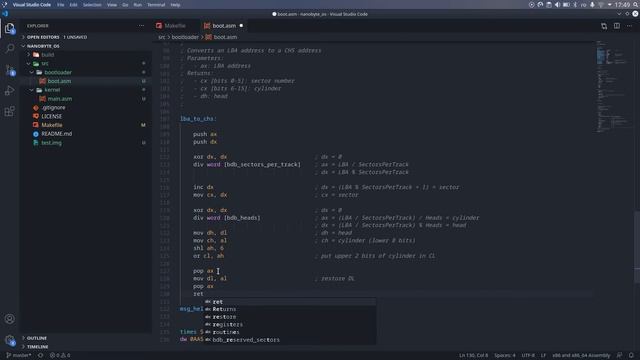
Task: Open the Run menu
Action: click(x=138, y=5)
